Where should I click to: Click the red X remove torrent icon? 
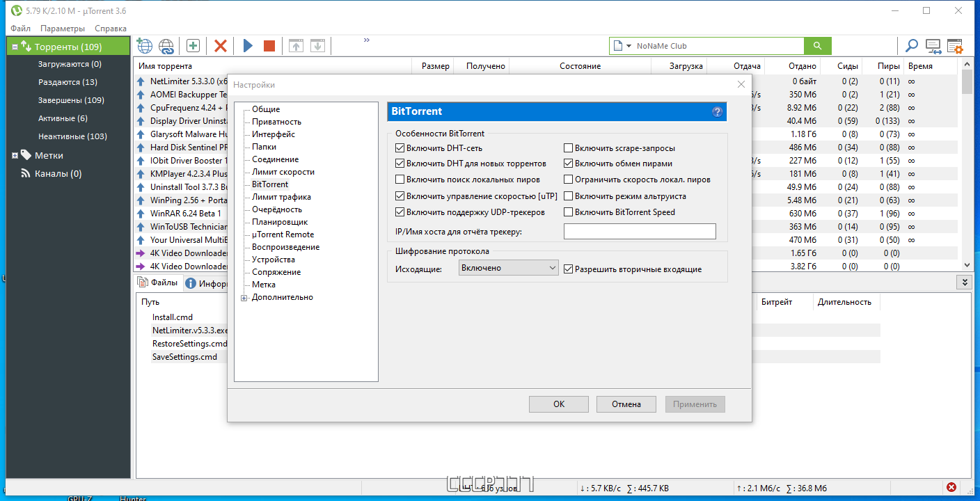pos(221,46)
